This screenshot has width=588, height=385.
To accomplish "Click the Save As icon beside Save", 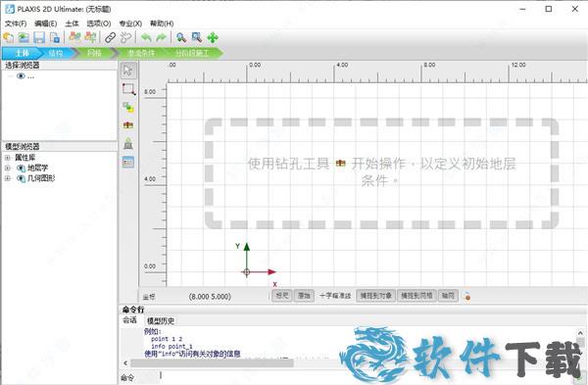I will point(55,37).
